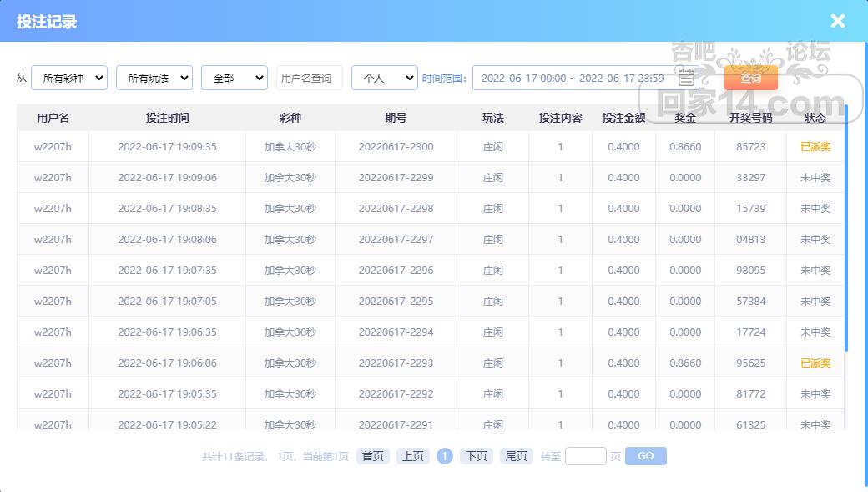Expand the 所有彩种 dropdown

pyautogui.click(x=69, y=78)
